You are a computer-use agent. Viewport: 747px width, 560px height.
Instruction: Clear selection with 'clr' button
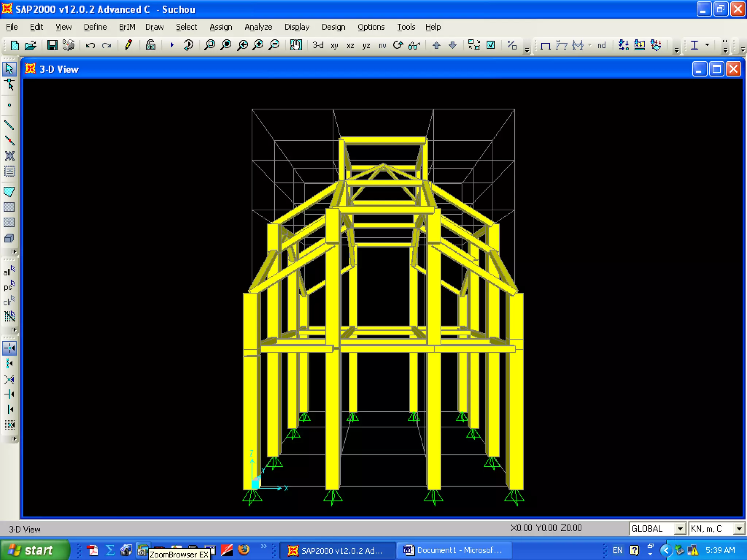pos(9,301)
